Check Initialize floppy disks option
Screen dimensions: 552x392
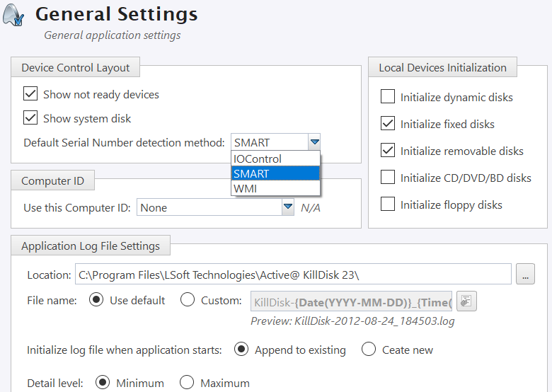(388, 204)
